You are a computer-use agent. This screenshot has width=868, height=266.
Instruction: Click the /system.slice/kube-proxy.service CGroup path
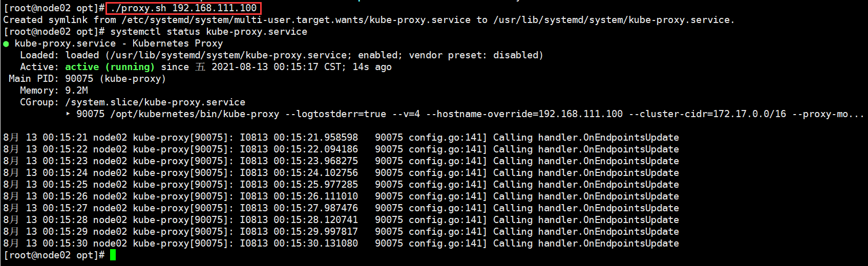(x=155, y=102)
